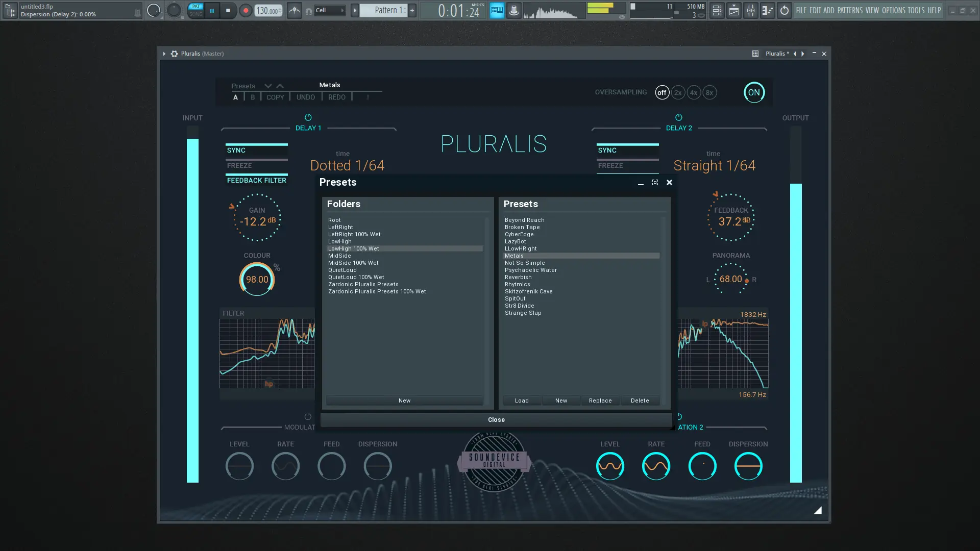The height and width of the screenshot is (551, 980).
Task: Toggle Delay 2 power icon
Action: click(x=678, y=117)
